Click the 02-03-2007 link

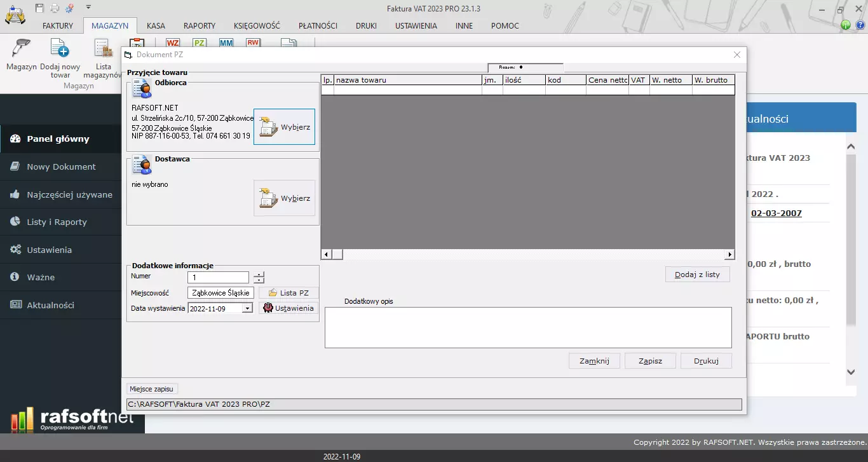(x=776, y=213)
